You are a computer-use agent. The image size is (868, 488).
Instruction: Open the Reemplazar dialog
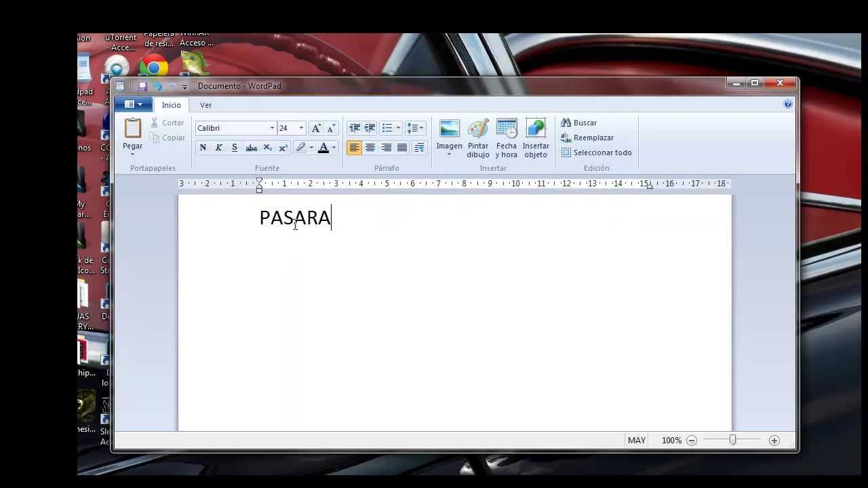(587, 138)
